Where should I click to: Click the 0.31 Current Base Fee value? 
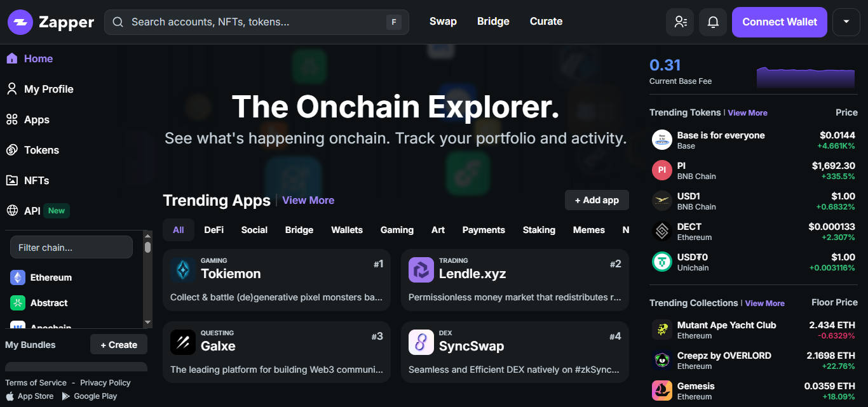click(x=665, y=65)
